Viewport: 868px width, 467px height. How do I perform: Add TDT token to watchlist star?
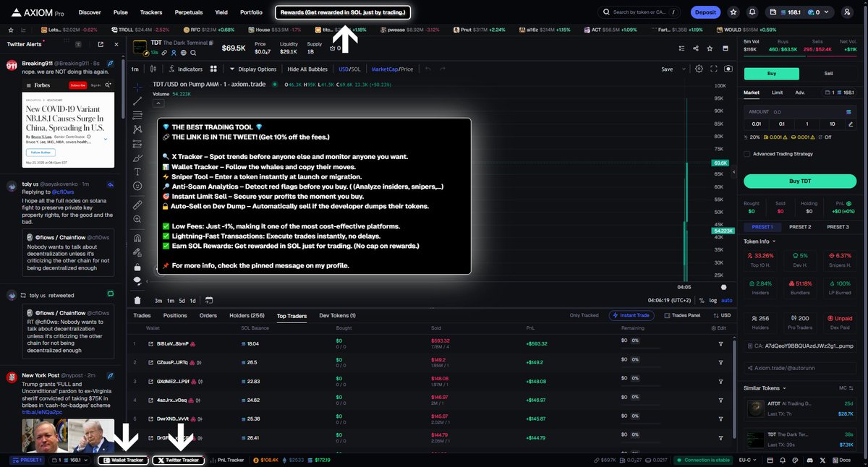click(x=710, y=48)
